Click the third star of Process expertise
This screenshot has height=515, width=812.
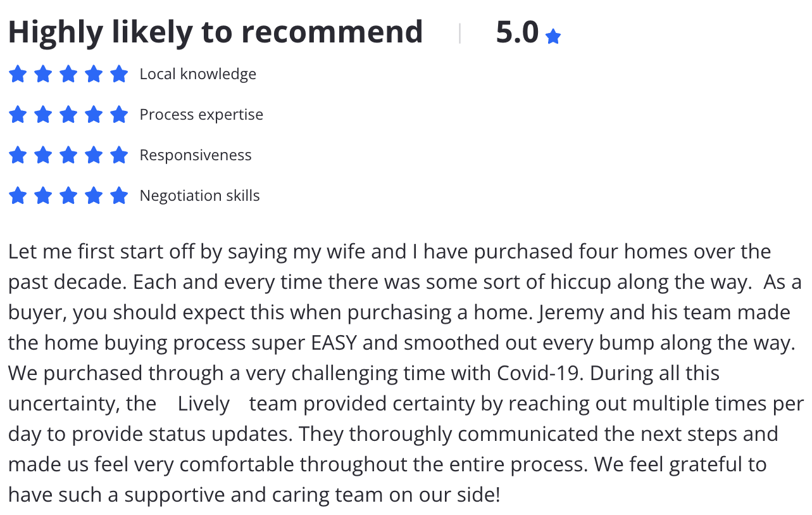click(x=68, y=115)
